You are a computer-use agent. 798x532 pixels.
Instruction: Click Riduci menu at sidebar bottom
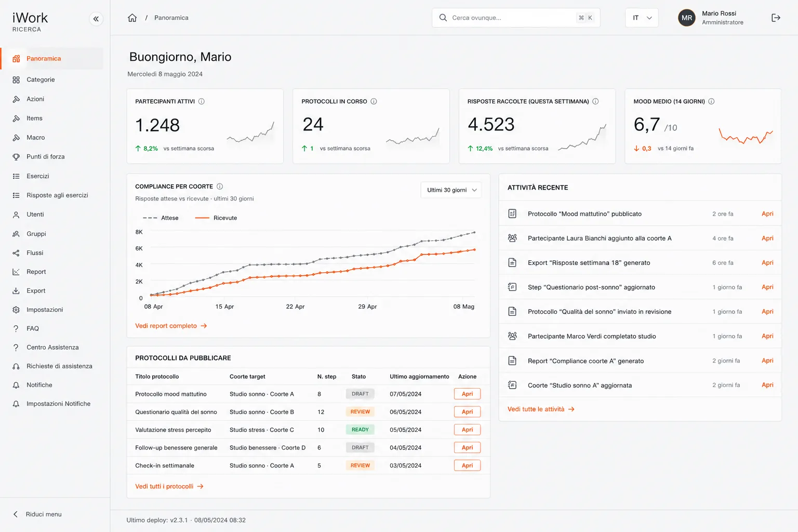coord(37,514)
